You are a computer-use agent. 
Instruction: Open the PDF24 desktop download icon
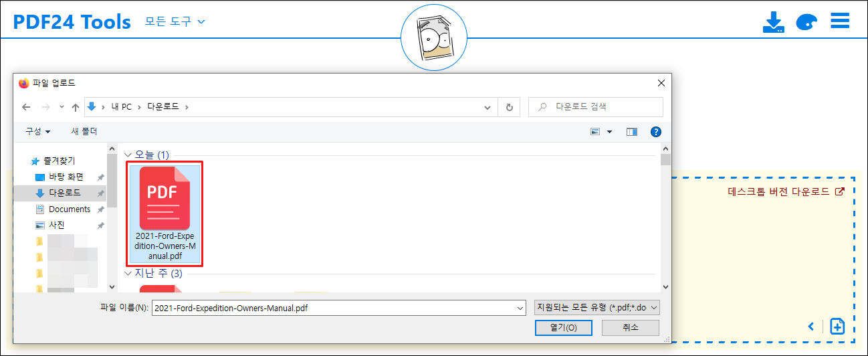coord(773,21)
